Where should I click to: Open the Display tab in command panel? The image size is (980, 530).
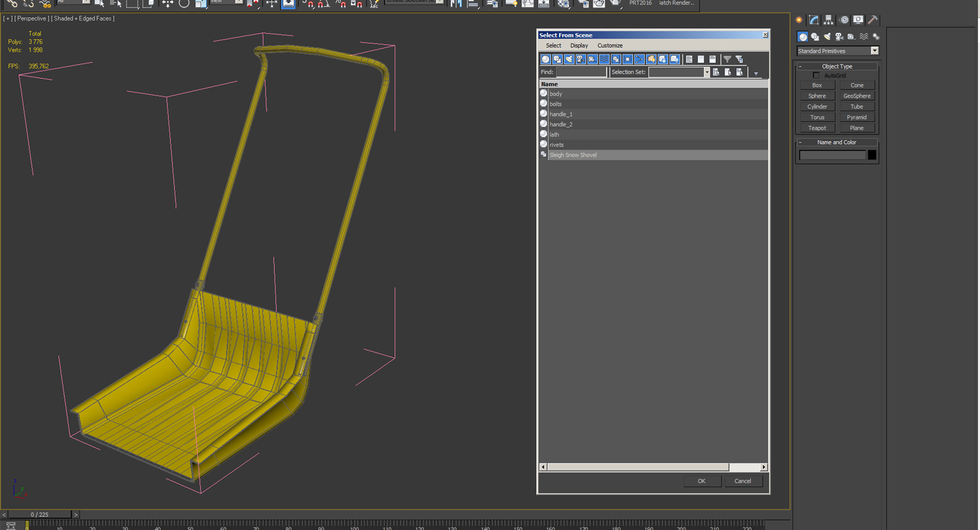point(858,20)
